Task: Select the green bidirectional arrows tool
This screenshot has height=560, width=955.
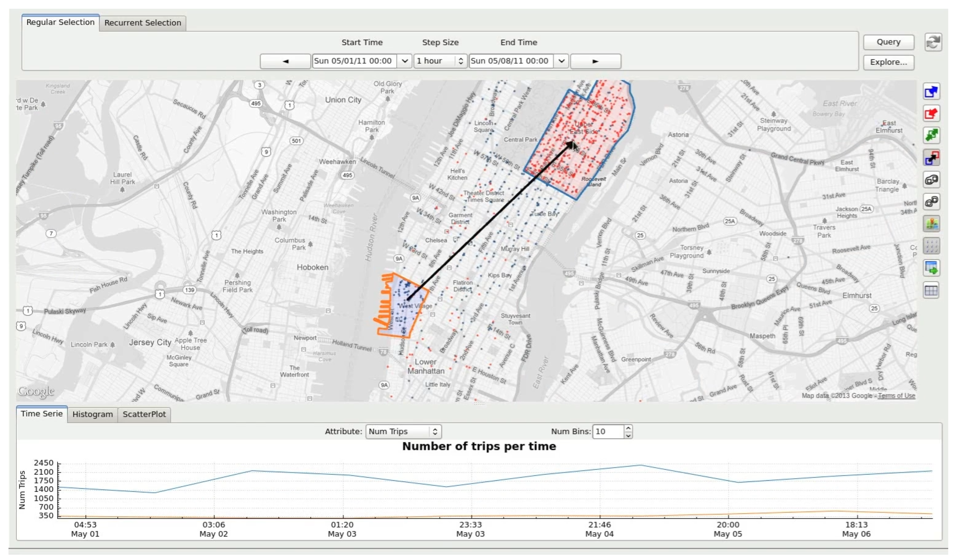Action: coord(931,135)
